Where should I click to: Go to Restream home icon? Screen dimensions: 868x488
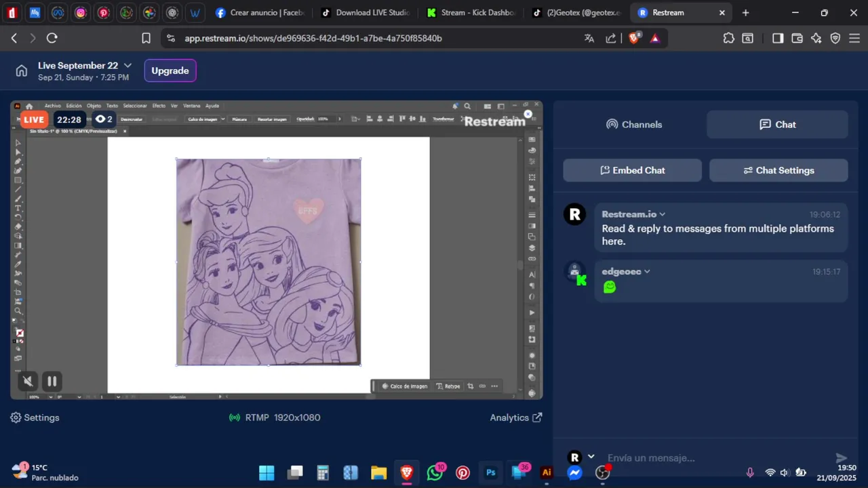(21, 70)
